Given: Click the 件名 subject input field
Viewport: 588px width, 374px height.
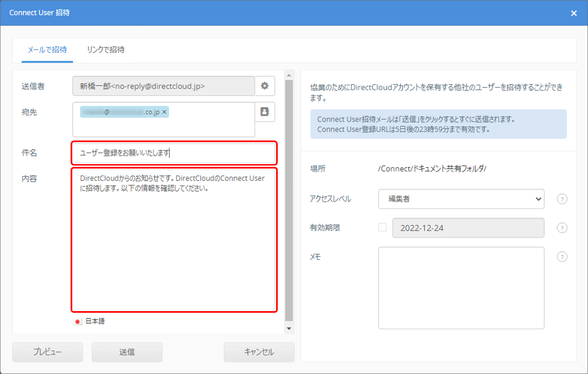Looking at the screenshot, I should [x=174, y=153].
